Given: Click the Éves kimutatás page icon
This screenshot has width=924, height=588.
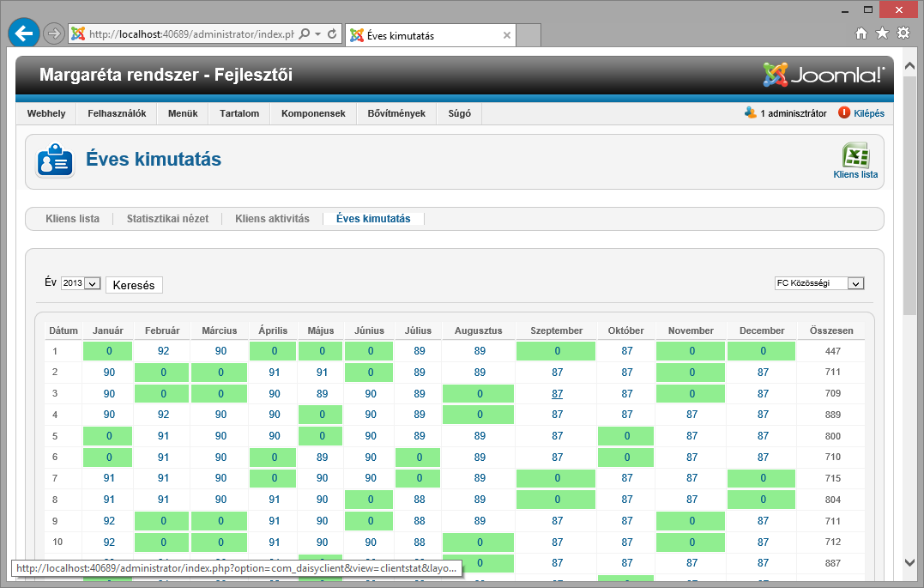Looking at the screenshot, I should pos(55,160).
